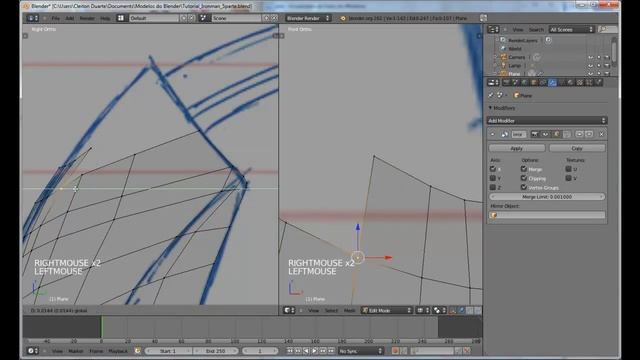Switch to the Object Constraints tab
Viewport: 640px width, 360px height.
pos(543,82)
